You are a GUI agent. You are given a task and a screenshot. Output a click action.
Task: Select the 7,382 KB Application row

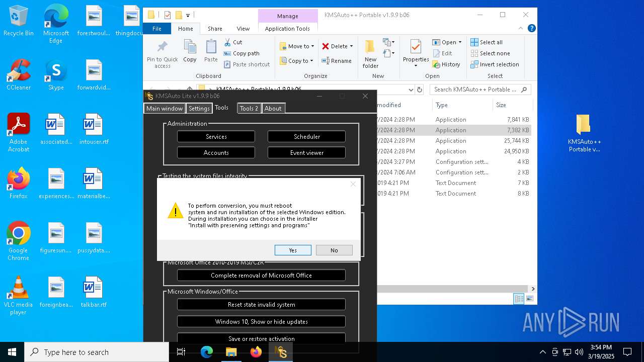(454, 130)
